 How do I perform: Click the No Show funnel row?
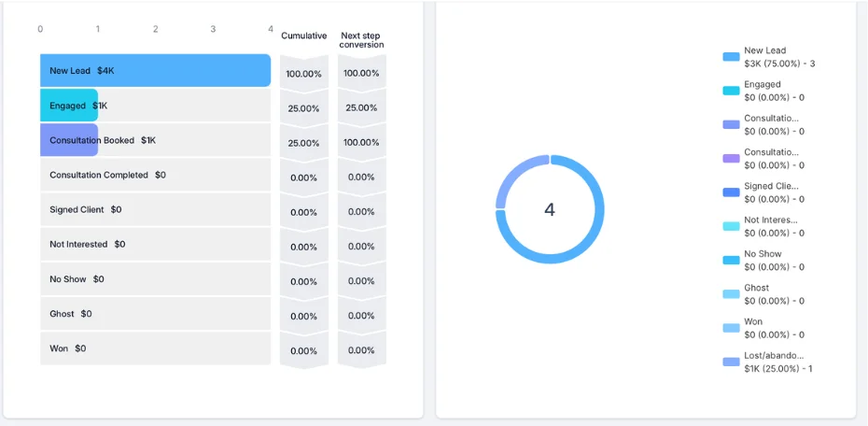tap(156, 279)
